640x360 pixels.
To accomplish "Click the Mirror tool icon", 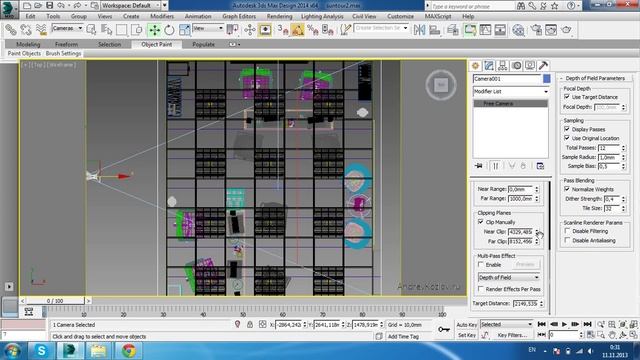I will 419,30.
